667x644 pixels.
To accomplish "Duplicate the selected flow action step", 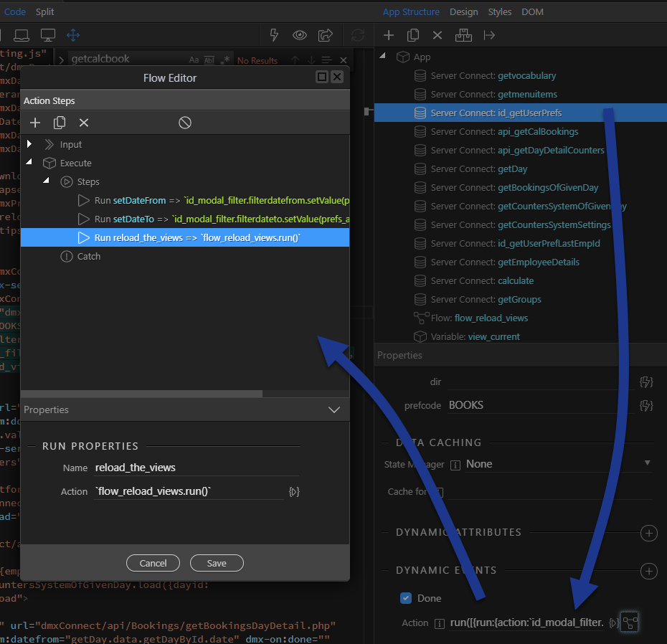I will [x=60, y=123].
